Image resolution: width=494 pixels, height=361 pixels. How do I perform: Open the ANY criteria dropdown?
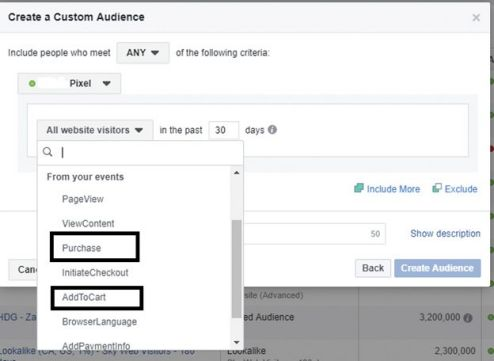[x=143, y=53]
